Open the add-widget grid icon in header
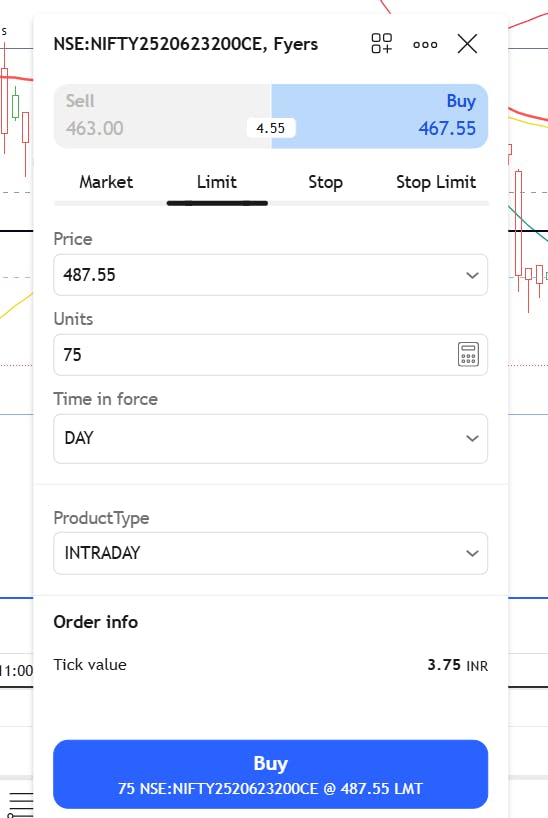 pos(382,43)
